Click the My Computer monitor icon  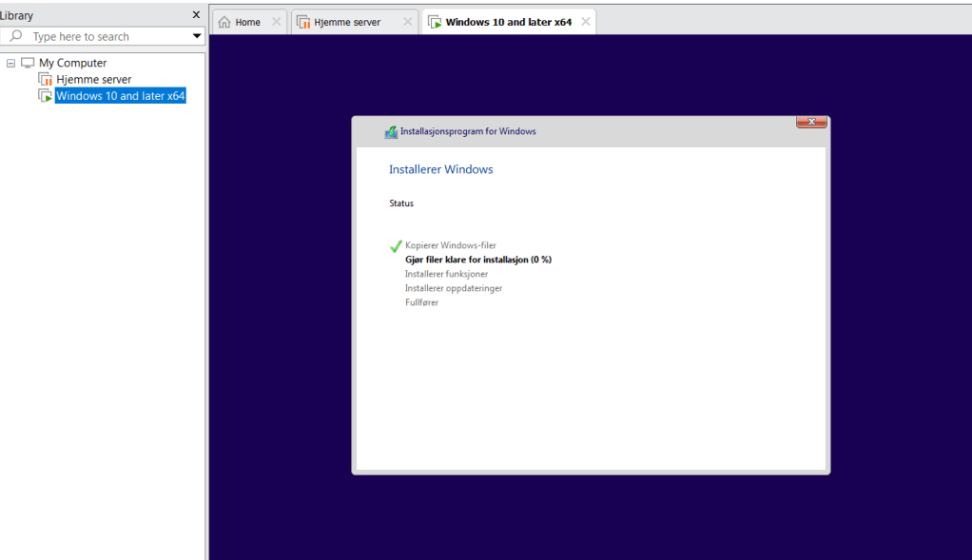click(28, 64)
